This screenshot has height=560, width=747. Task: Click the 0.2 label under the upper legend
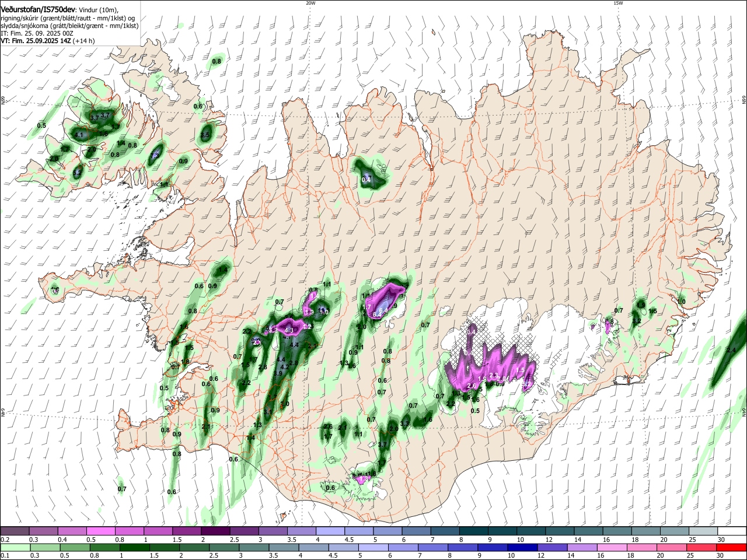coord(4,540)
